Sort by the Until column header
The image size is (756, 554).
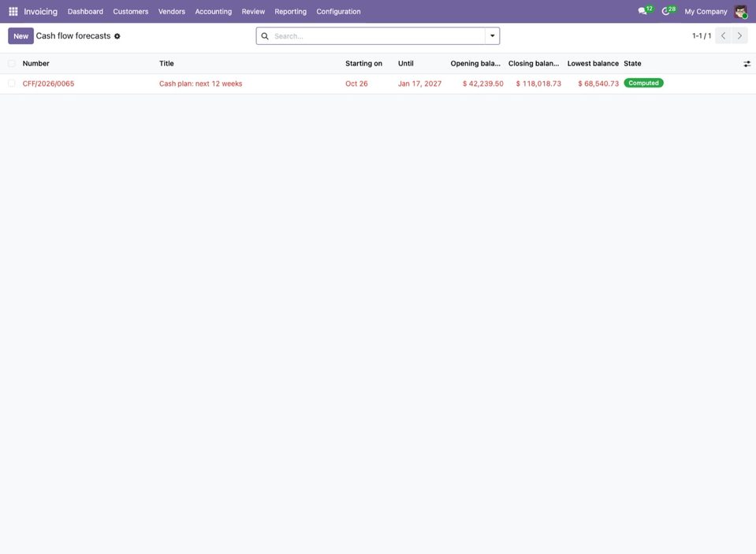pyautogui.click(x=405, y=64)
